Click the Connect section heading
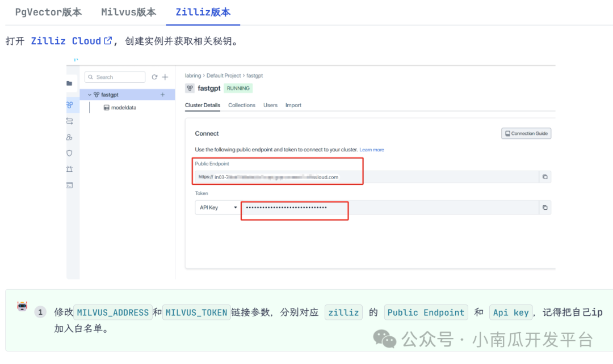 point(207,134)
